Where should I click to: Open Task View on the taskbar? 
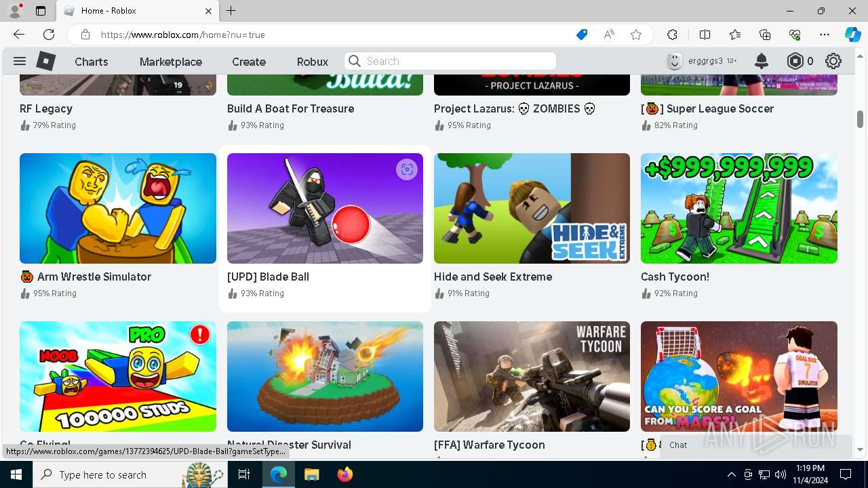[245, 474]
